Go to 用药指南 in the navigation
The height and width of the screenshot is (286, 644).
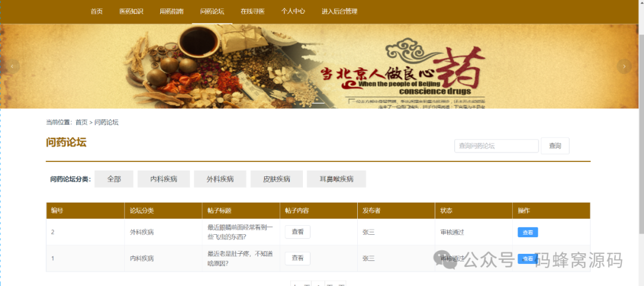172,11
